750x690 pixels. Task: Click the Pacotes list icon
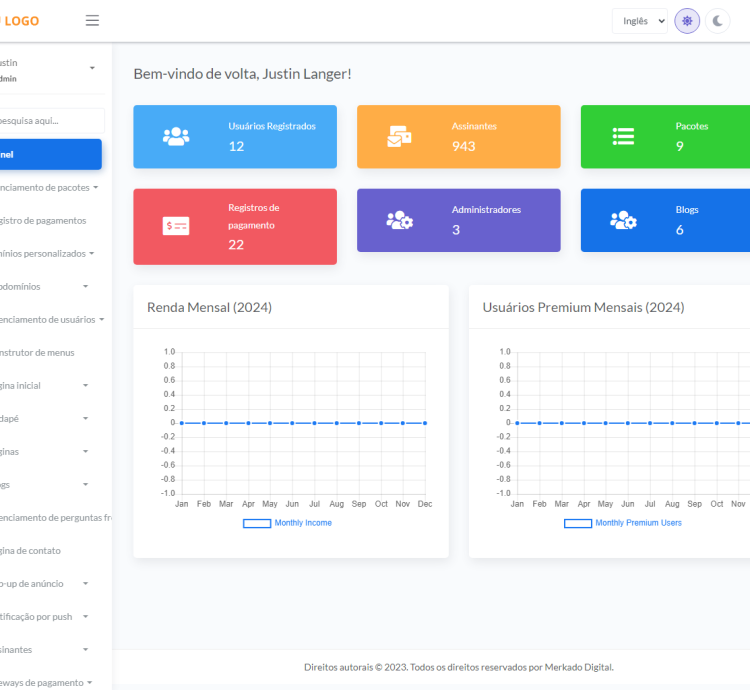pyautogui.click(x=623, y=137)
